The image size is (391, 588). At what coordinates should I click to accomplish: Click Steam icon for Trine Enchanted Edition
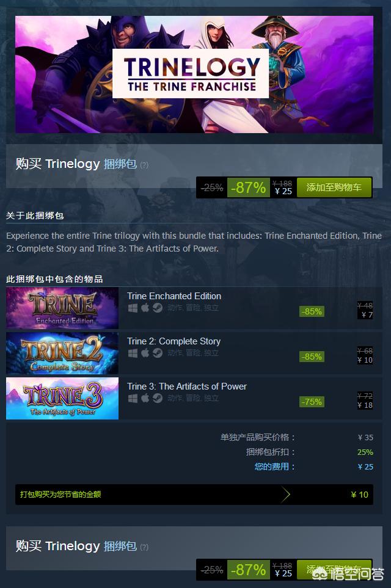point(158,308)
